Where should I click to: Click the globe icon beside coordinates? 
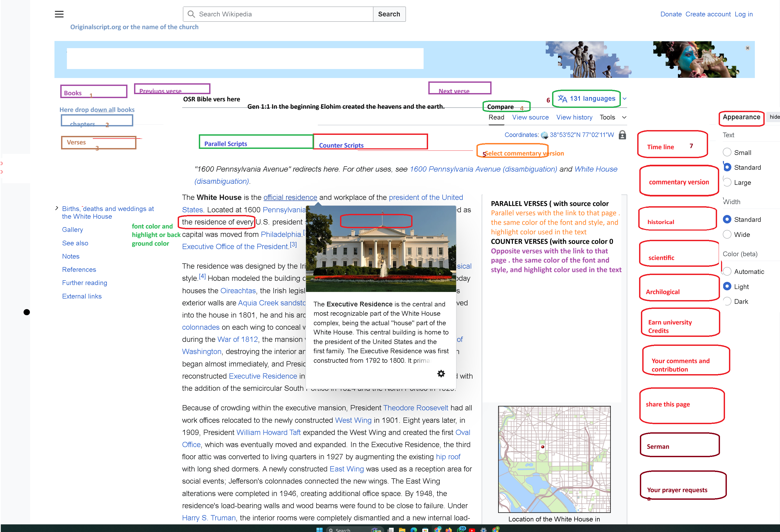pos(544,135)
